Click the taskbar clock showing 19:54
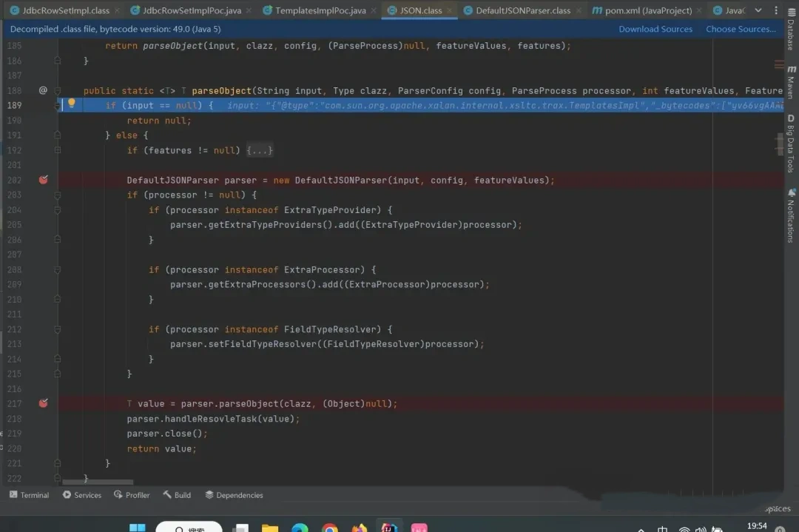 click(757, 526)
